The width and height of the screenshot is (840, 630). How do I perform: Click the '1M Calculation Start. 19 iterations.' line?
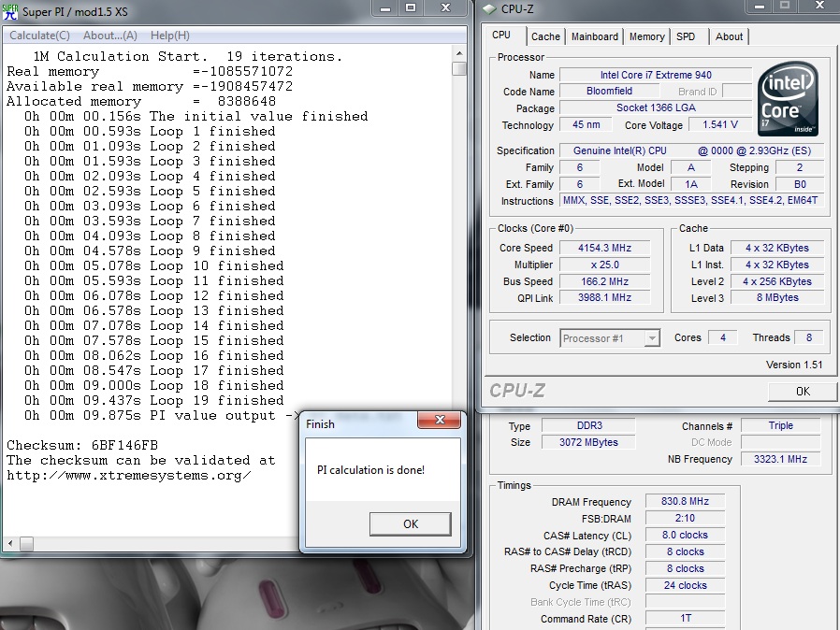187,56
